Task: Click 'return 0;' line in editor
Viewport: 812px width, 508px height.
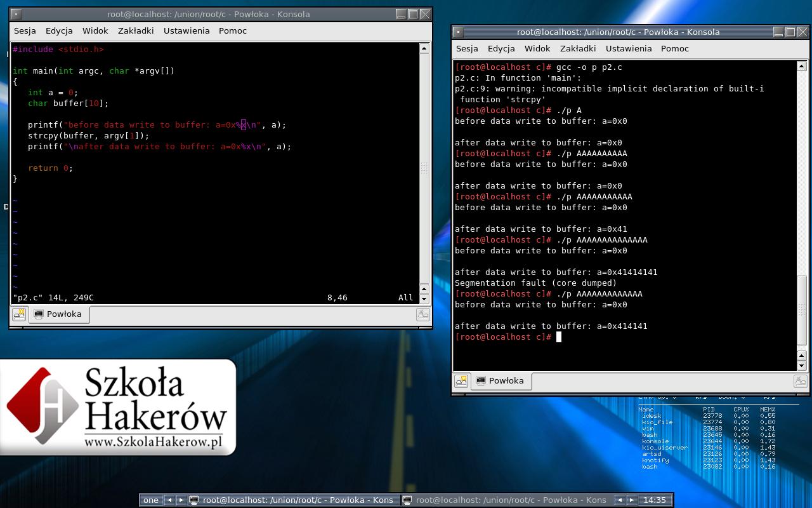Action: click(x=51, y=168)
